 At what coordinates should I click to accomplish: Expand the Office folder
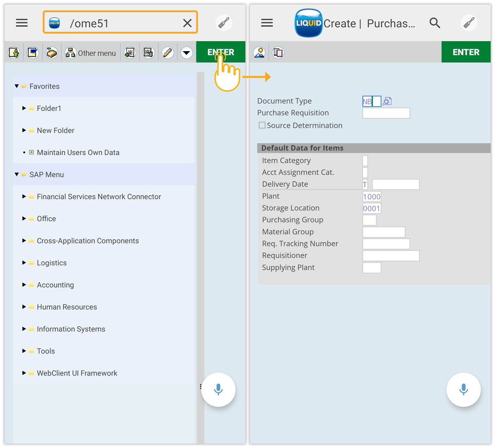tap(24, 219)
